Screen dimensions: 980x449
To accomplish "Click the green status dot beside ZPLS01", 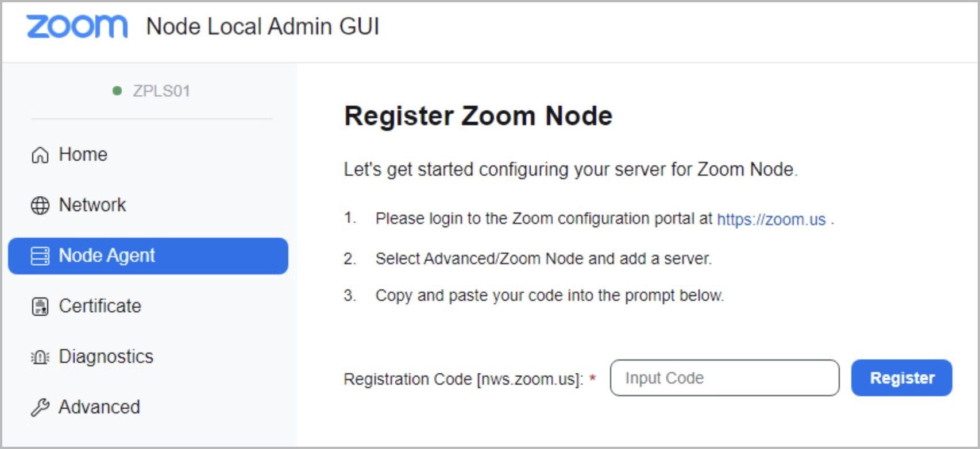I will tap(117, 91).
